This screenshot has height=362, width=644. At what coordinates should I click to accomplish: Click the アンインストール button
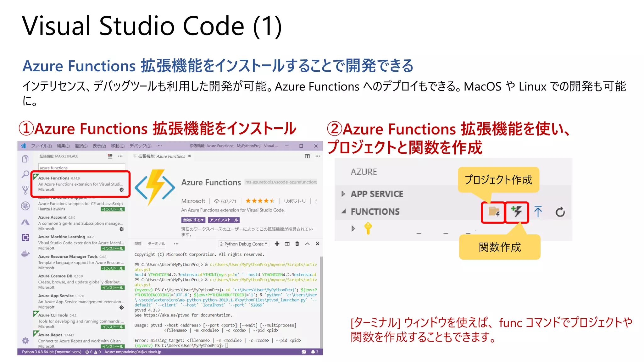[224, 220]
